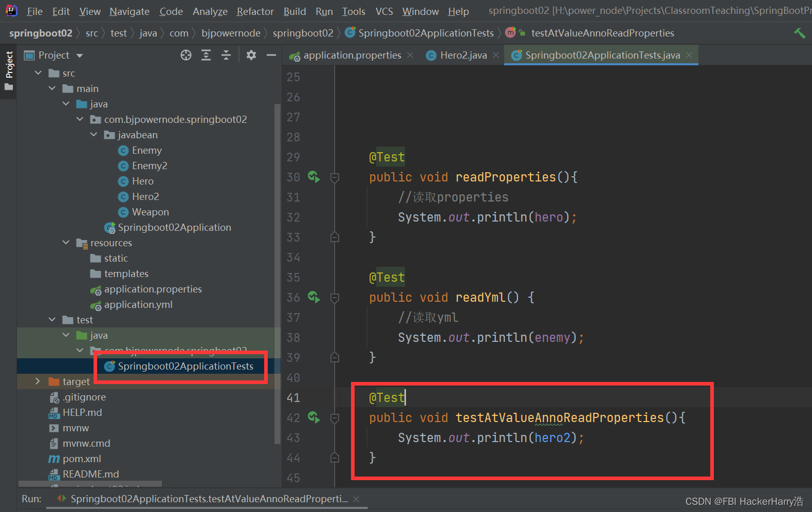Open the File menu
Image resolution: width=812 pixels, height=512 pixels.
[x=35, y=11]
